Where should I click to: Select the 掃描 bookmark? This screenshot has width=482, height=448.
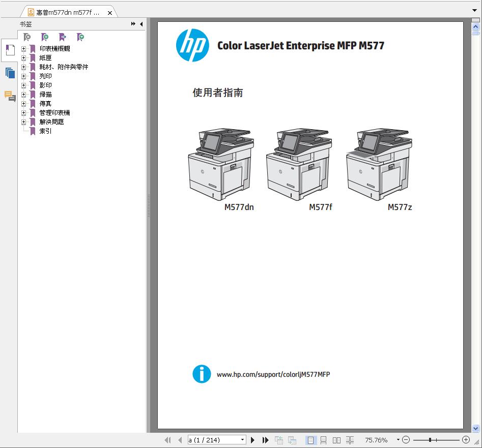pyautogui.click(x=45, y=95)
